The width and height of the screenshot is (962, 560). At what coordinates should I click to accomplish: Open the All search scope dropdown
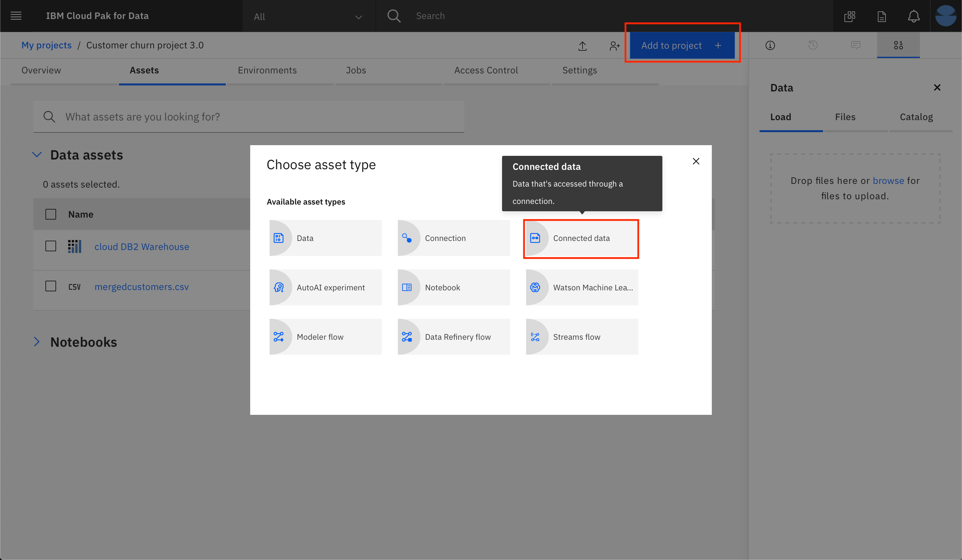[x=308, y=16]
